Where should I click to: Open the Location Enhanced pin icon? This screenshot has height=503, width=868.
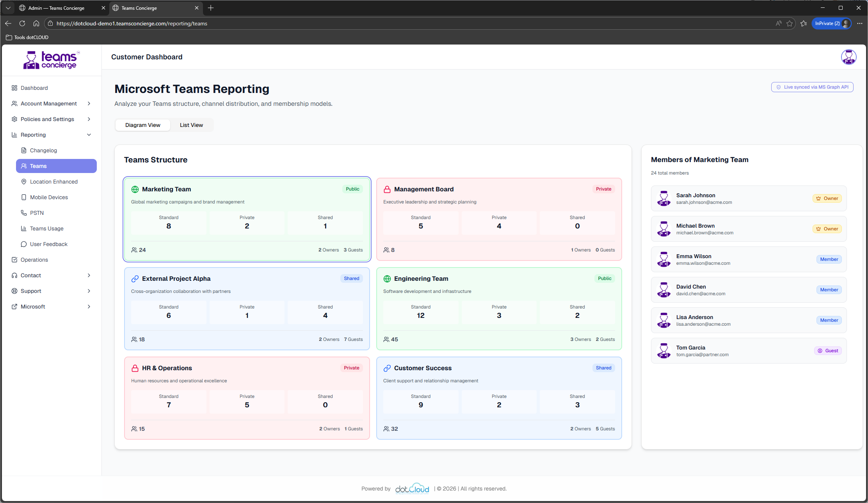[24, 182]
